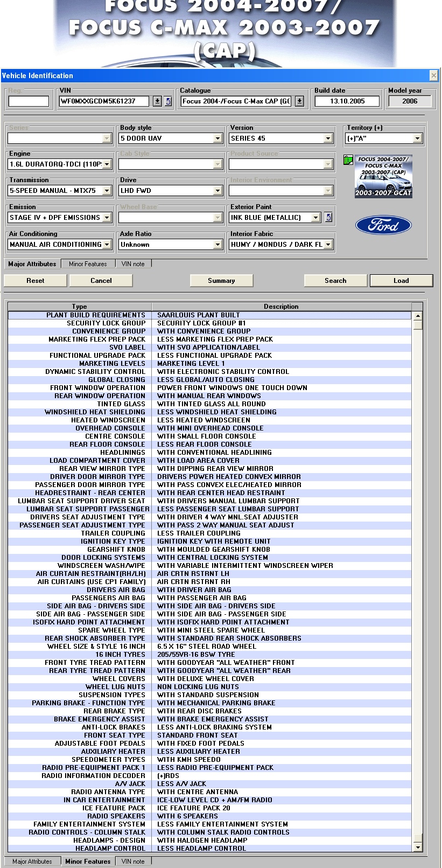
Task: Click the Summary button
Action: point(221,281)
